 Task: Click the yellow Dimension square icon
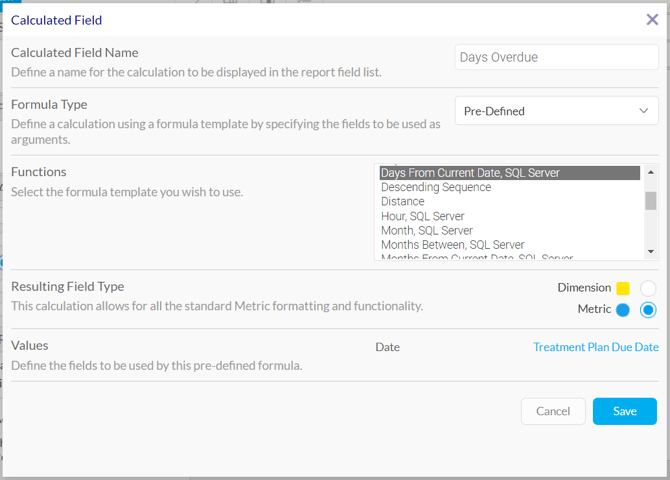623,288
